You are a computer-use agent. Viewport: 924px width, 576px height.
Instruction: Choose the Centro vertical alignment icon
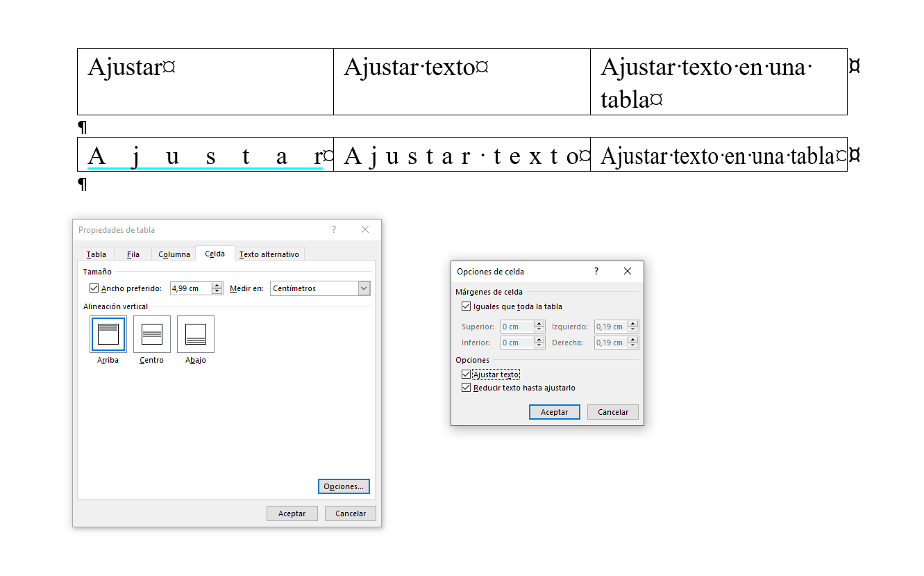pyautogui.click(x=152, y=334)
